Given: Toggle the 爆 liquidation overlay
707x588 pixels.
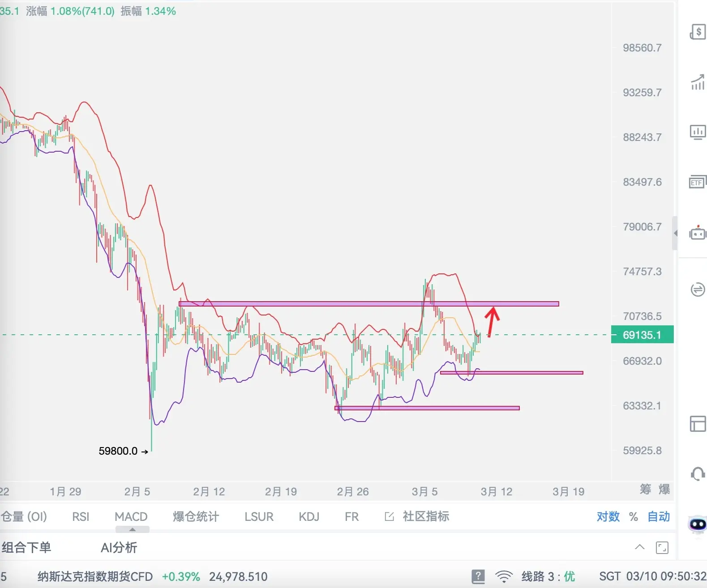Looking at the screenshot, I should (x=664, y=489).
